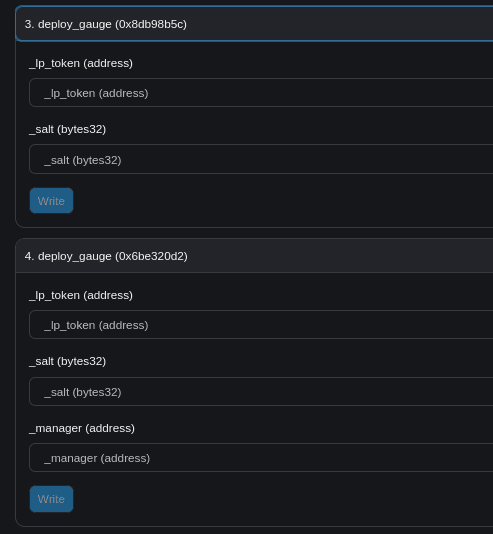
Task: Select the _lp_token label in function 4
Action: point(81,295)
